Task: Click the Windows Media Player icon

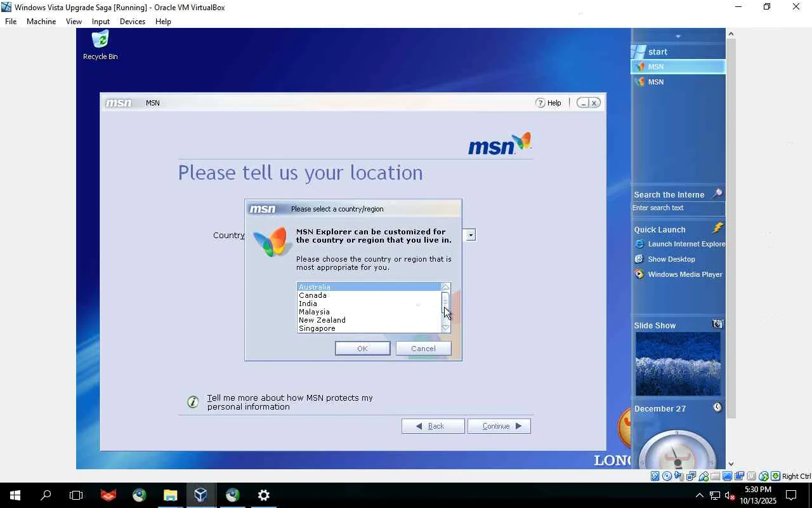Action: pyautogui.click(x=639, y=274)
